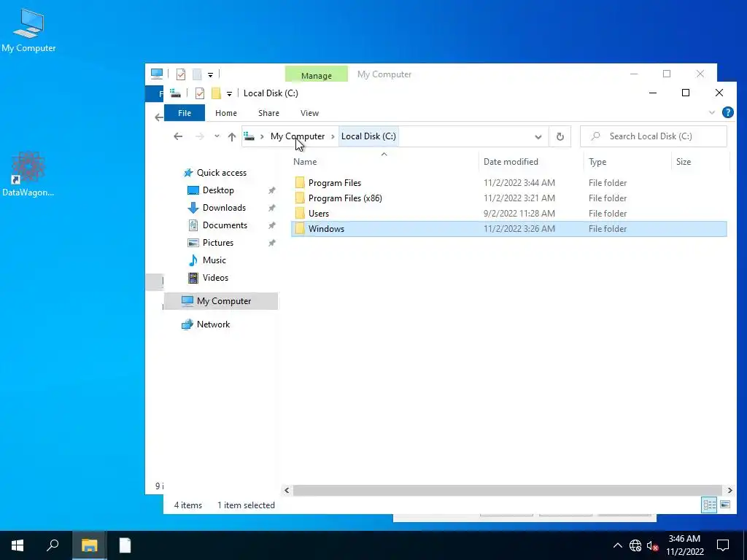
Task: Open Quick Access Toolbar dropdown in My Computer window
Action: (210, 75)
